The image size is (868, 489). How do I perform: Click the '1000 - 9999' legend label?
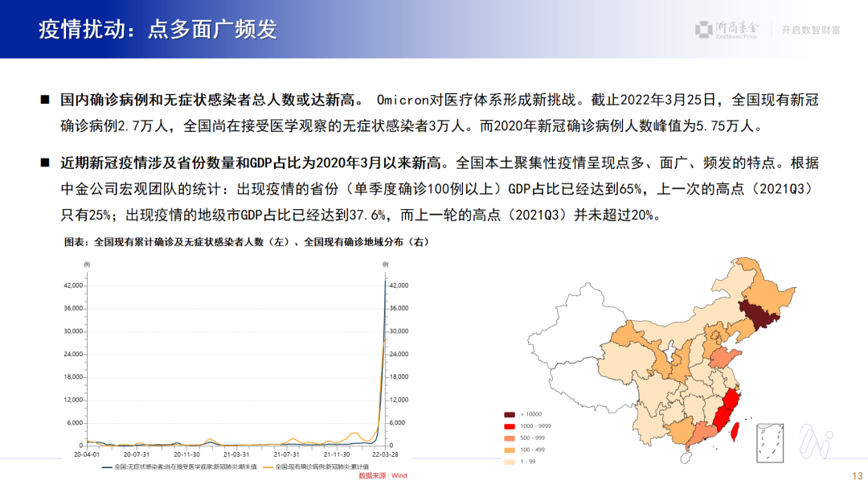(535, 426)
